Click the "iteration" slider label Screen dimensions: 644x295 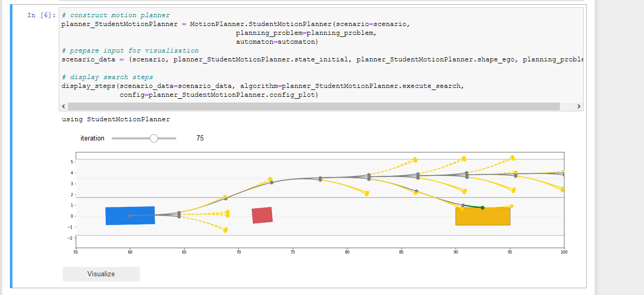[93, 138]
